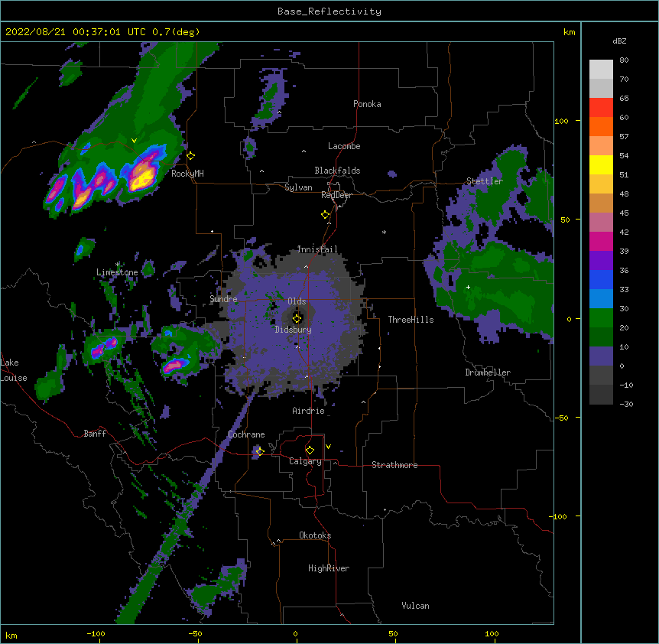The height and width of the screenshot is (644, 659).
Task: Click the yellow diamond marker beside RockyMH
Action: pyautogui.click(x=191, y=156)
